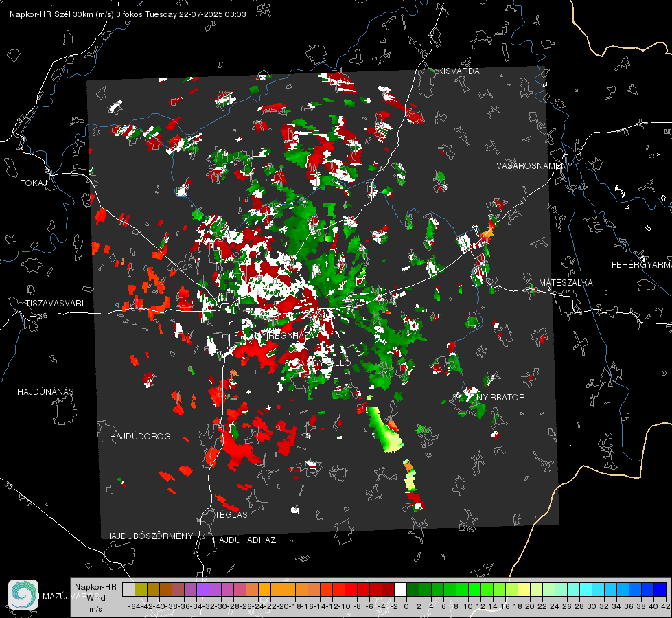Image resolution: width=672 pixels, height=618 pixels.
Task: Click the road number '41' label near Vásárosnamény
Action: click(x=523, y=200)
